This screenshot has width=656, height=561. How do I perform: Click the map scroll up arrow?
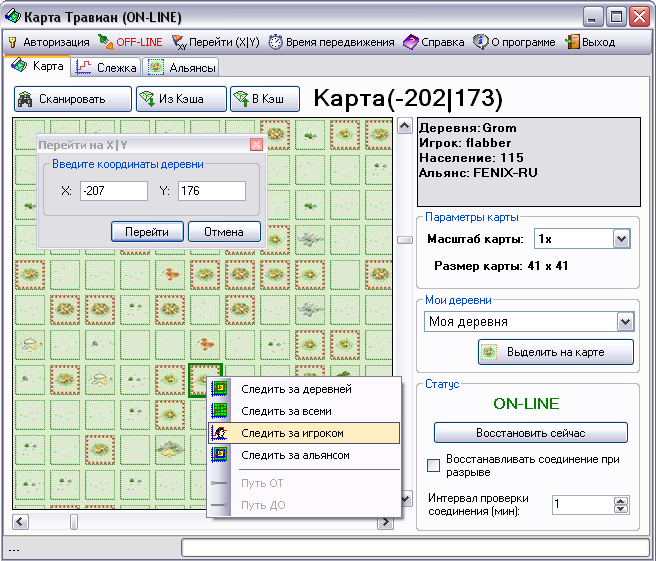click(405, 126)
